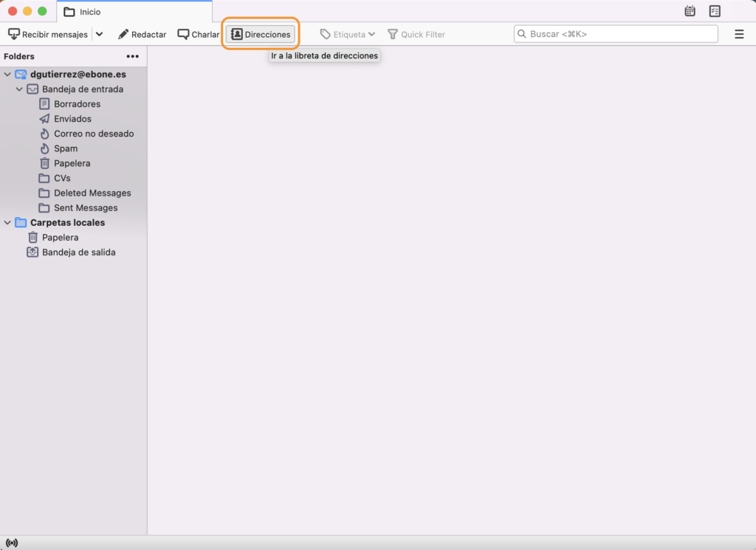
Task: Select the Correo no deseado folder
Action: point(94,134)
